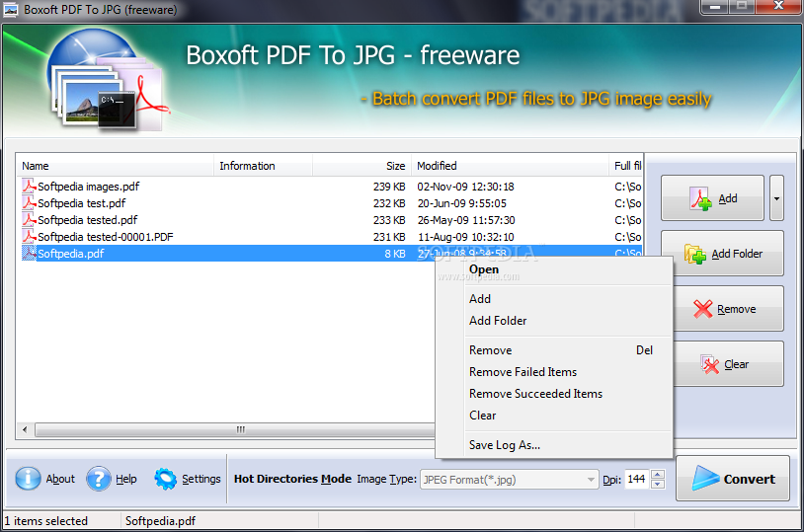Click the Add PDF icon with green plus
Screen dimensions: 804x532
coord(701,198)
